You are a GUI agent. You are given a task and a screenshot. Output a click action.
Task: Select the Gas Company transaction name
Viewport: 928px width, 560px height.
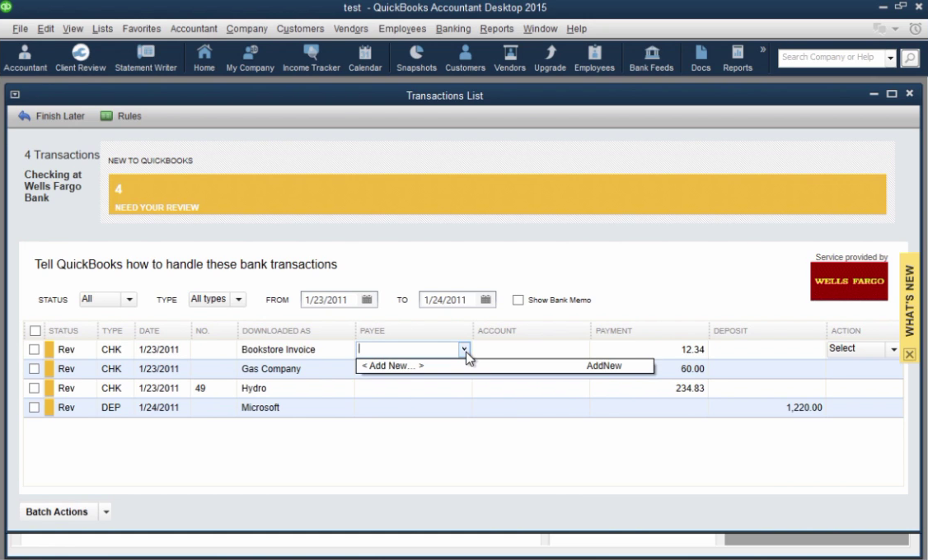point(271,368)
